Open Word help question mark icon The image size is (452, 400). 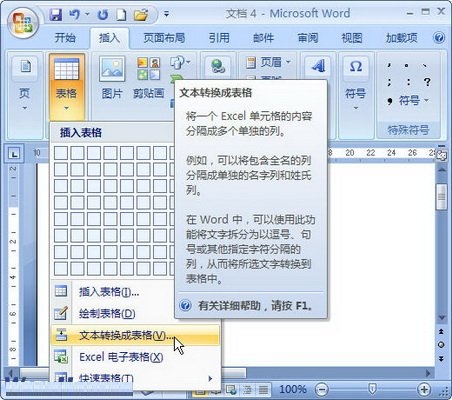(439, 37)
